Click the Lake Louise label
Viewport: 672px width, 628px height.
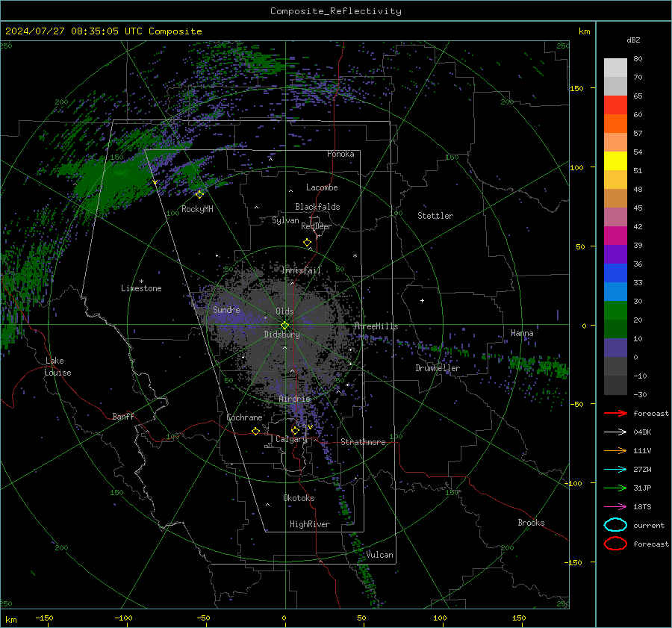57,367
